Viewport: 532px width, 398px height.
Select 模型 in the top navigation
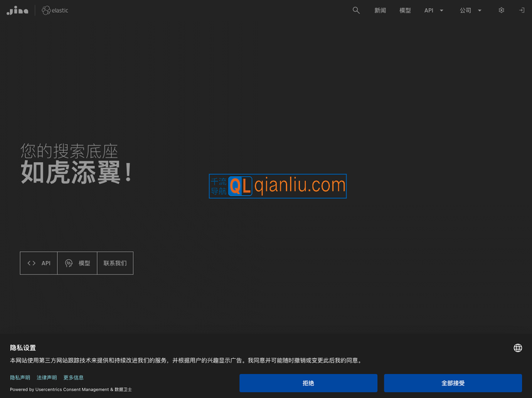404,10
